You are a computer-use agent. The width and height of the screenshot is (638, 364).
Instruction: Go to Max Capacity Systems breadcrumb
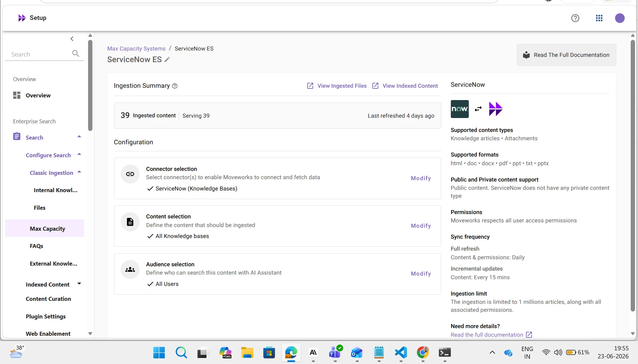[136, 49]
